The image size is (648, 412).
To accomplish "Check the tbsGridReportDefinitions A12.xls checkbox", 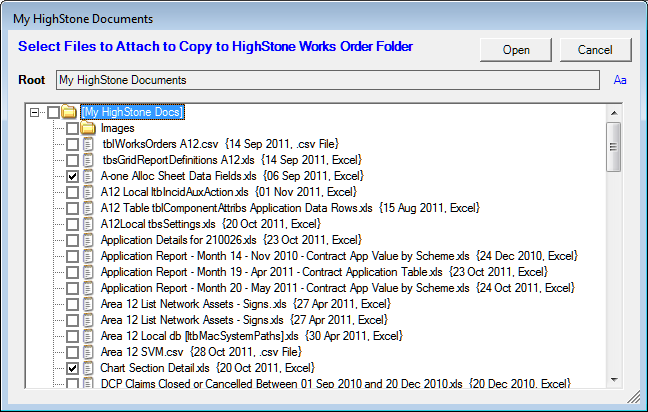I will click(x=72, y=160).
